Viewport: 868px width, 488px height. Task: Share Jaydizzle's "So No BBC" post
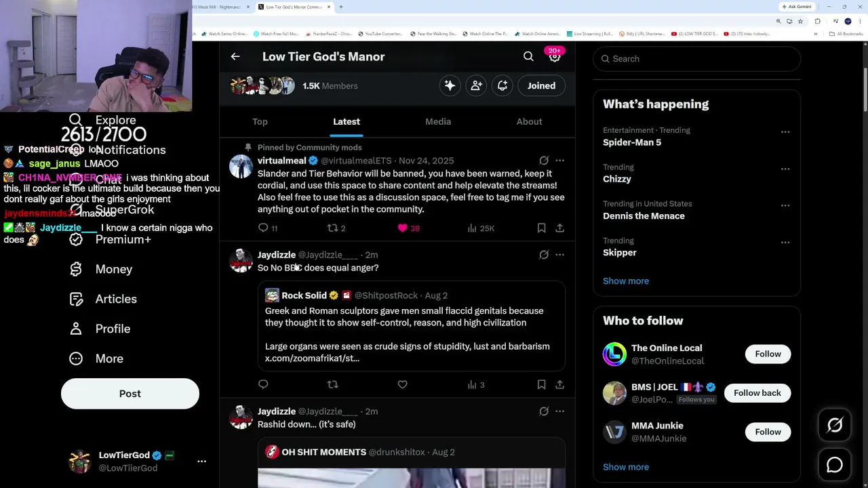tap(559, 385)
